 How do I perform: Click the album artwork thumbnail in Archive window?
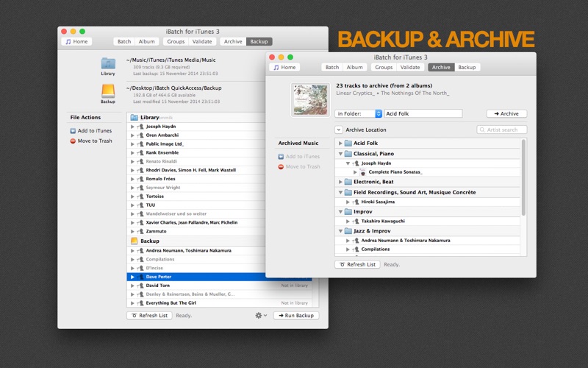tap(310, 99)
